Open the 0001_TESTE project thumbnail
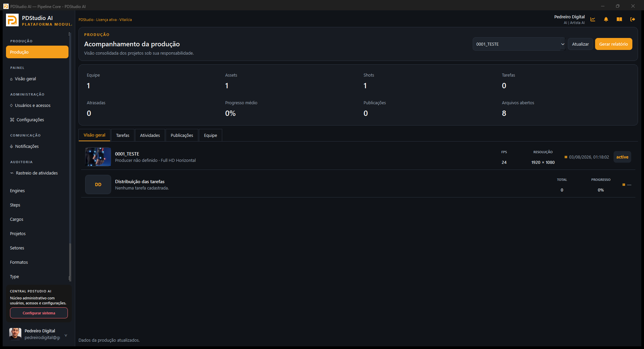The image size is (644, 349). 98,157
